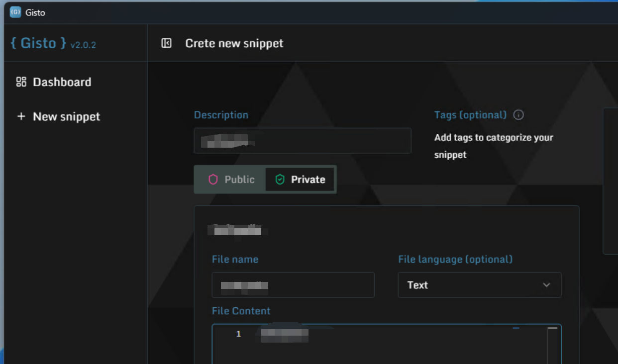Screen dimensions: 618x364
Task: Open the Tags info tooltip icon
Action: click(518, 115)
